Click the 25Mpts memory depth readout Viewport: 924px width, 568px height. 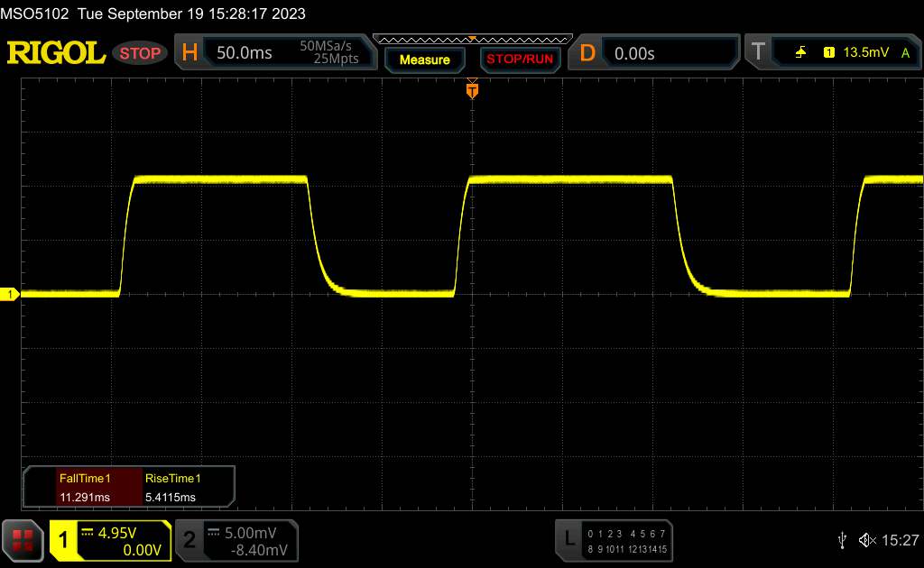336,59
